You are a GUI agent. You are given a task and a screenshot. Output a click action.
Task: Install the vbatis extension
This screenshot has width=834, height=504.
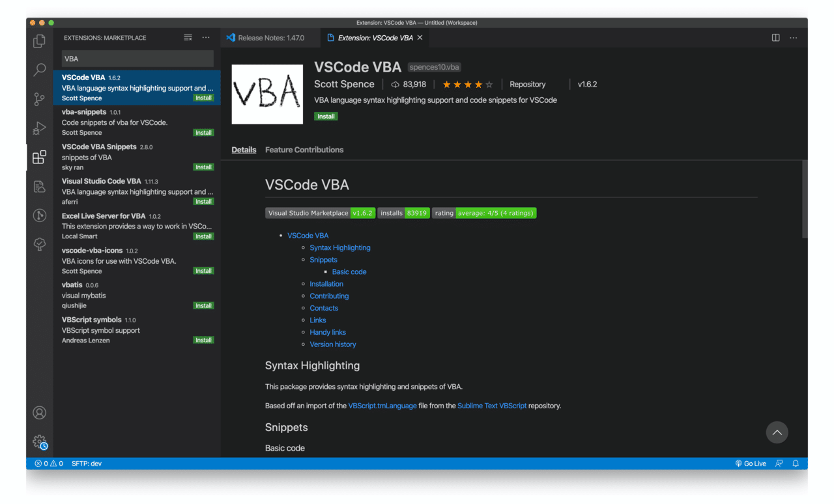pyautogui.click(x=204, y=305)
